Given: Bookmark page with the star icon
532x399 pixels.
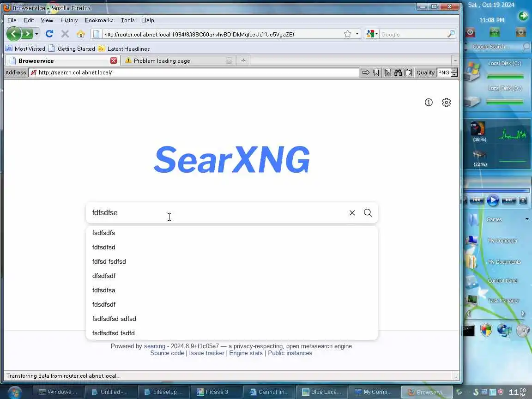Looking at the screenshot, I should [x=347, y=34].
